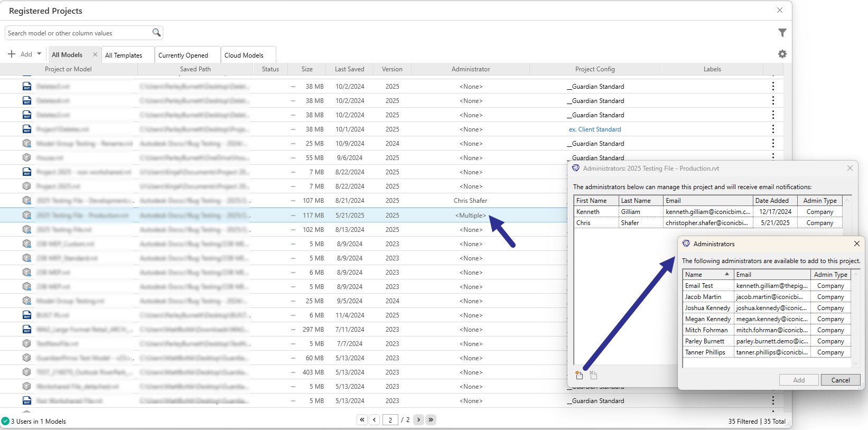
Task: Select Joshua Kennedy in the list
Action: (x=767, y=307)
